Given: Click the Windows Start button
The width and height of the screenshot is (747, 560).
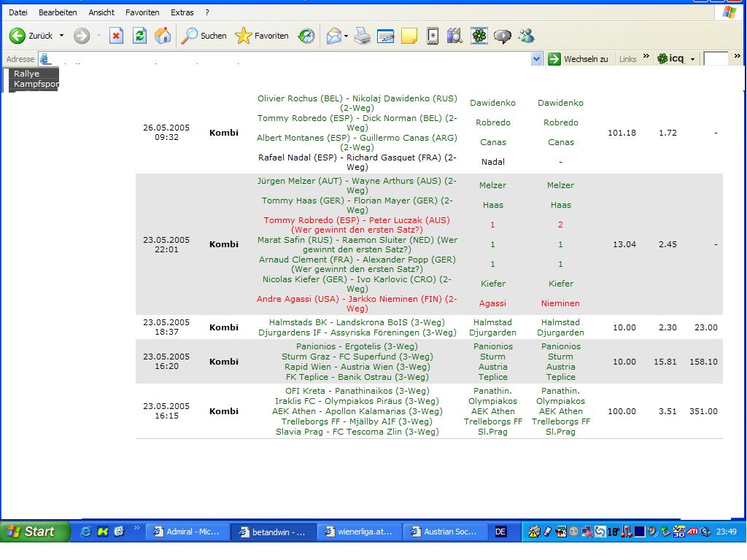Looking at the screenshot, I should click(35, 532).
